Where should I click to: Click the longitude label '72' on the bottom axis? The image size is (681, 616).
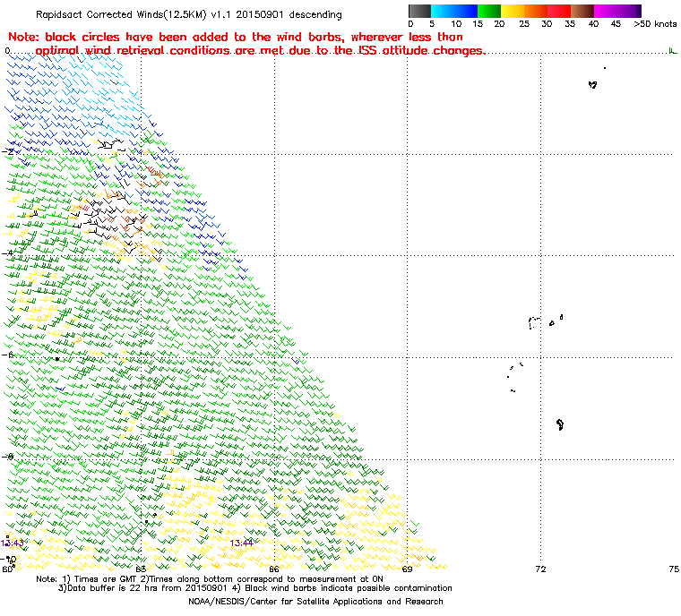[x=540, y=569]
